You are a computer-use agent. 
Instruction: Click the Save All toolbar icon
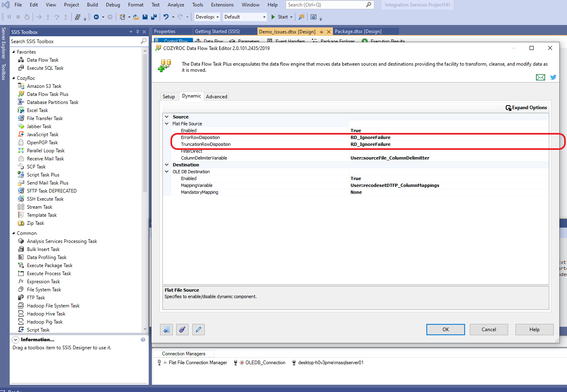point(154,17)
